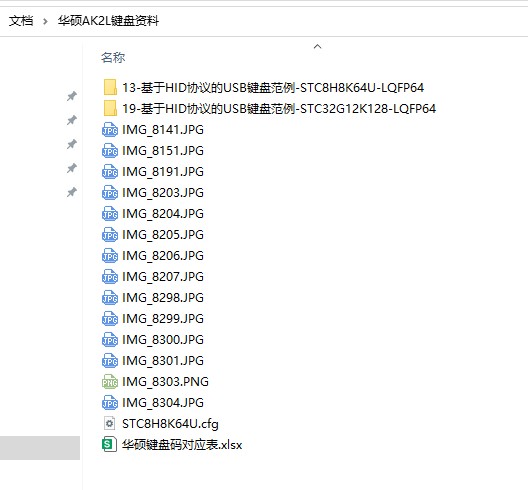Click 文档 in the address bar breadcrumb
The height and width of the screenshot is (490, 528).
click(21, 21)
